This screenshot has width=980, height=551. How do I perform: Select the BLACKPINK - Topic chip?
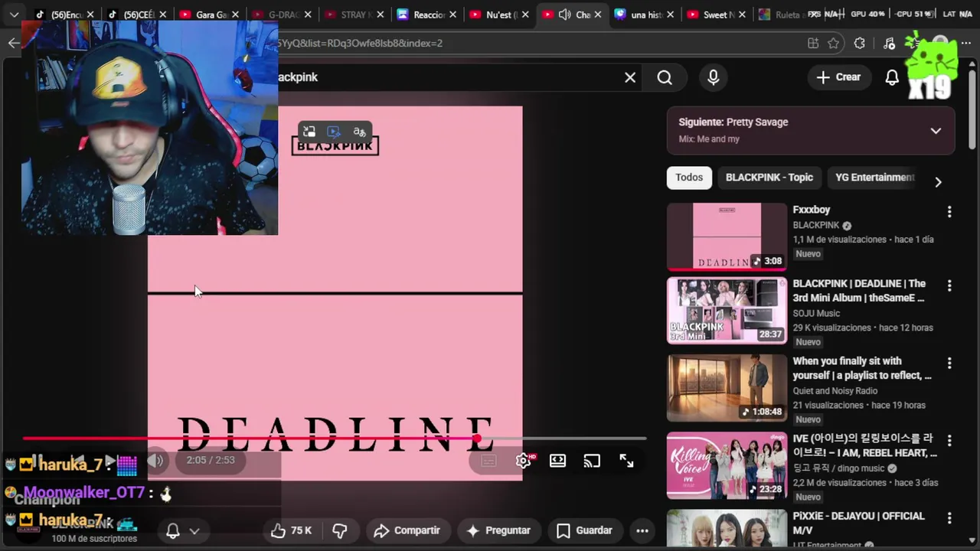[x=769, y=178]
